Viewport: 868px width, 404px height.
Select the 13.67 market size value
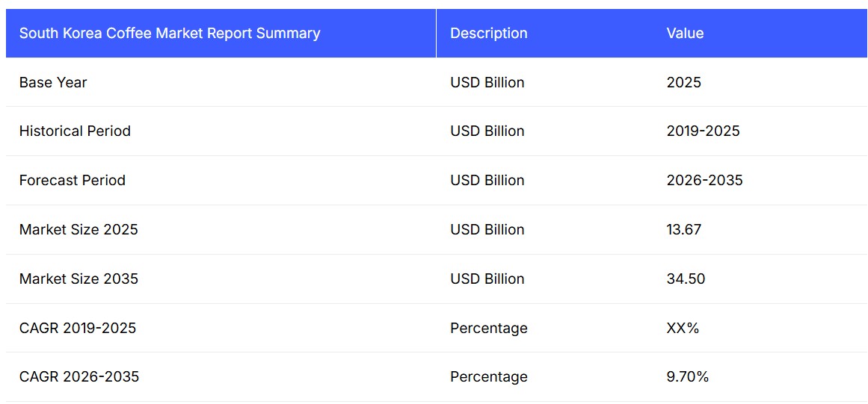tap(683, 230)
